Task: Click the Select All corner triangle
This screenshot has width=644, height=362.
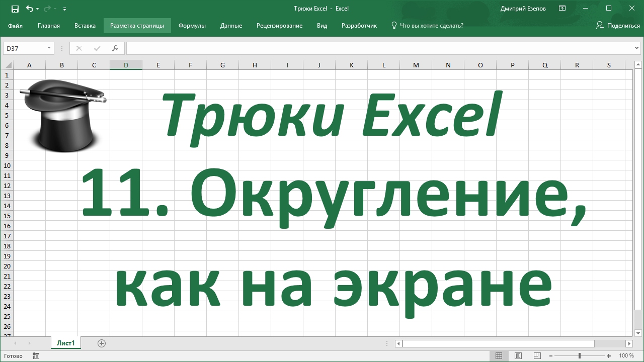Action: (x=7, y=65)
